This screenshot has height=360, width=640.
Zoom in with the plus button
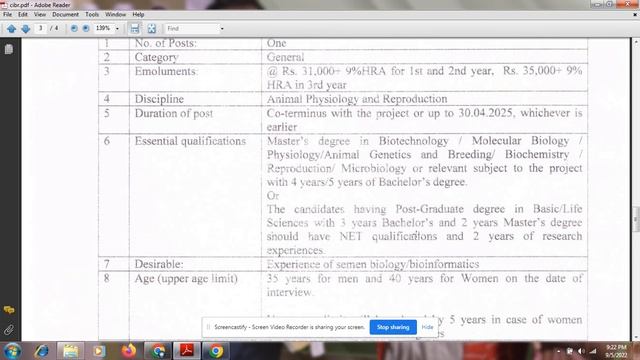86,28
